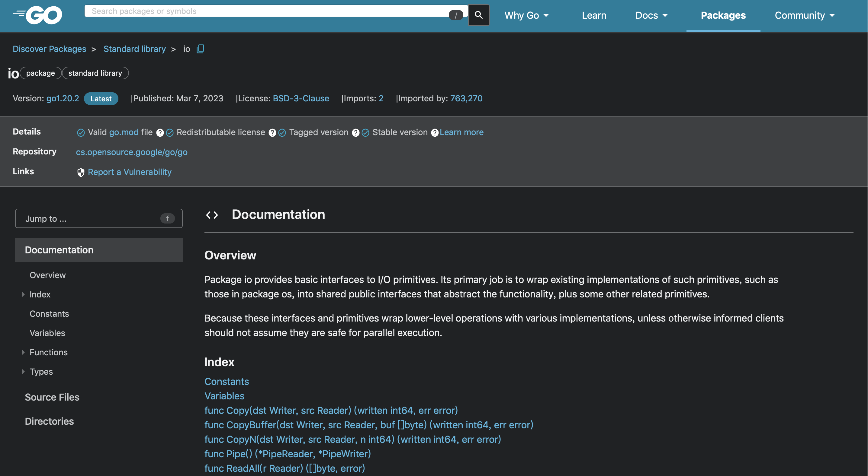Click the Go logo in the header
Image resolution: width=868 pixels, height=476 pixels.
click(37, 15)
